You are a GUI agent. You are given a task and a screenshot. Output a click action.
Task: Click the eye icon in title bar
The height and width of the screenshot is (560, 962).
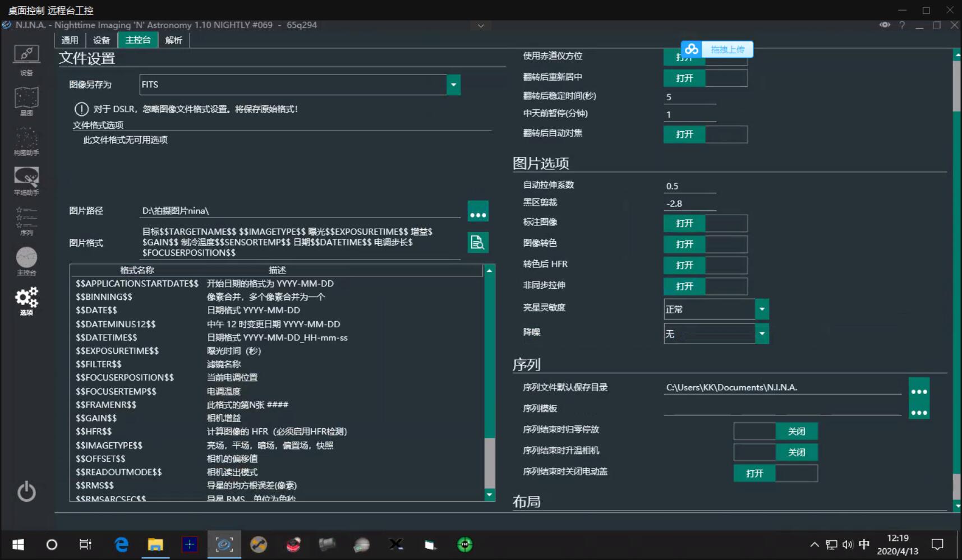(885, 25)
